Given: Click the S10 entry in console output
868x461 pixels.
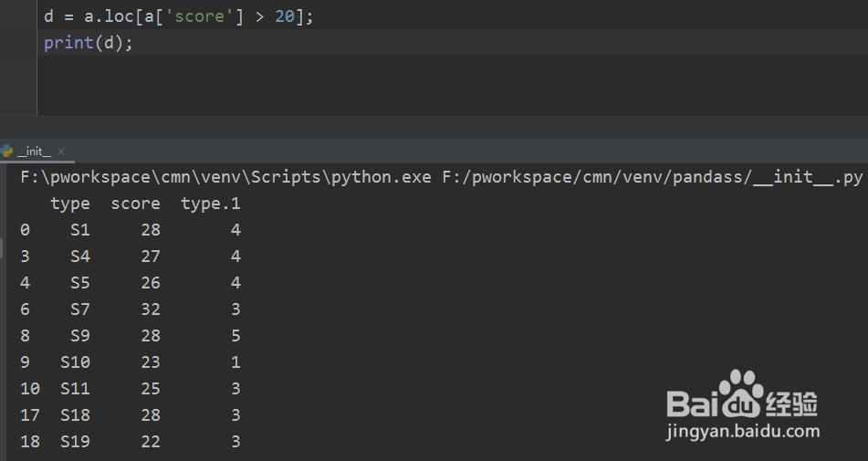Looking at the screenshot, I should (x=75, y=362).
